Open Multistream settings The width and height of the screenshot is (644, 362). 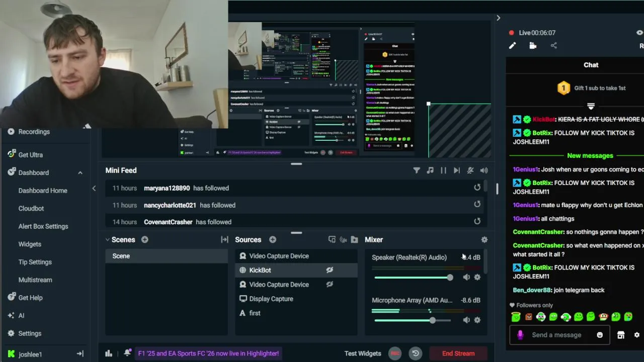35,280
